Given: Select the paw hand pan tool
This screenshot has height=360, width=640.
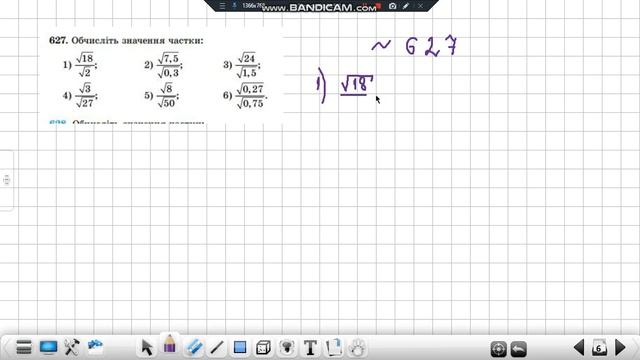Looking at the screenshot, I should coord(357,348).
